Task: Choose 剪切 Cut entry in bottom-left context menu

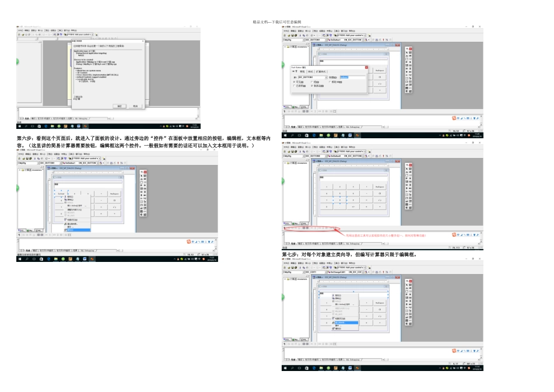Action: tap(77, 197)
